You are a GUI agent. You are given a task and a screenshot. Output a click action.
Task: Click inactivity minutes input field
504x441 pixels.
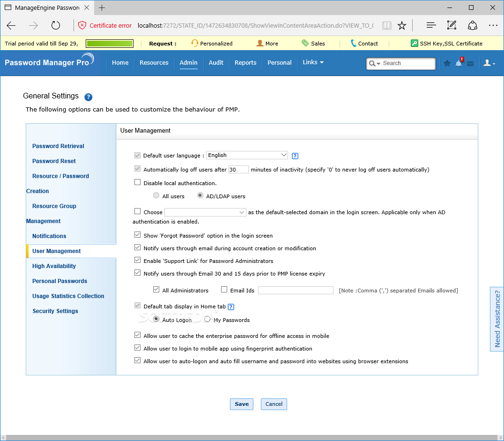[x=238, y=170]
